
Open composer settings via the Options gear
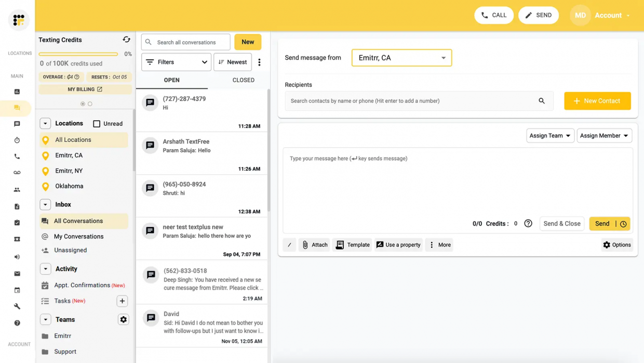[616, 244]
